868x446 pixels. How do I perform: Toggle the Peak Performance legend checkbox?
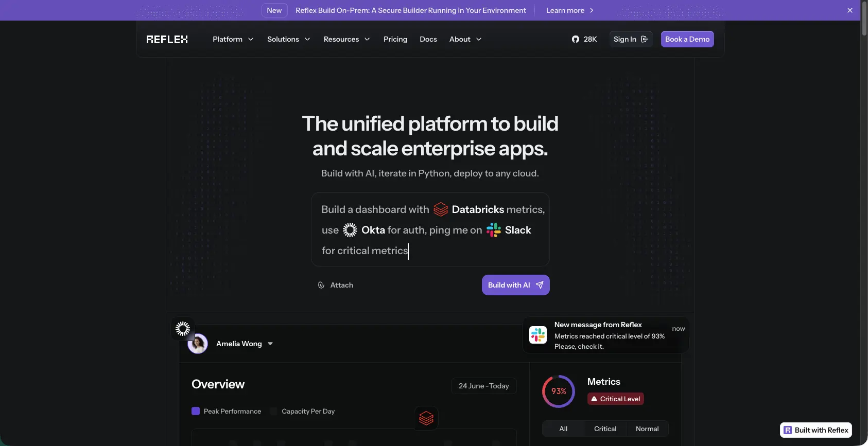(196, 411)
